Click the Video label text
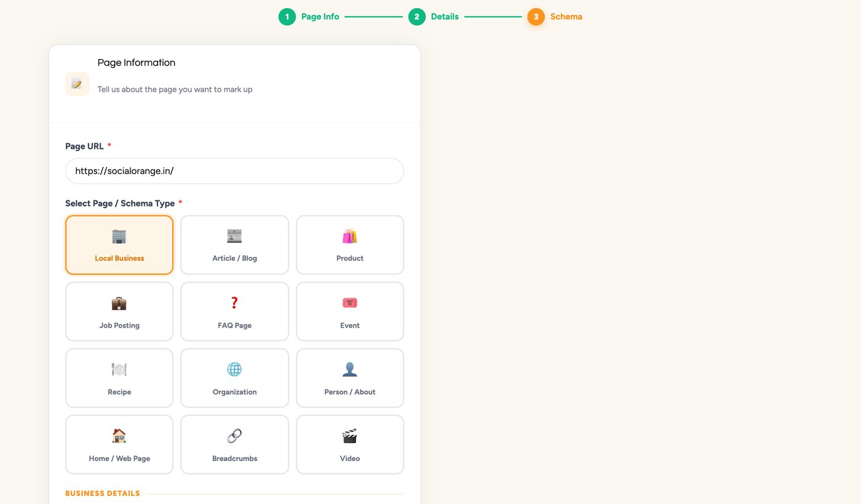The width and height of the screenshot is (861, 504). 350,459
